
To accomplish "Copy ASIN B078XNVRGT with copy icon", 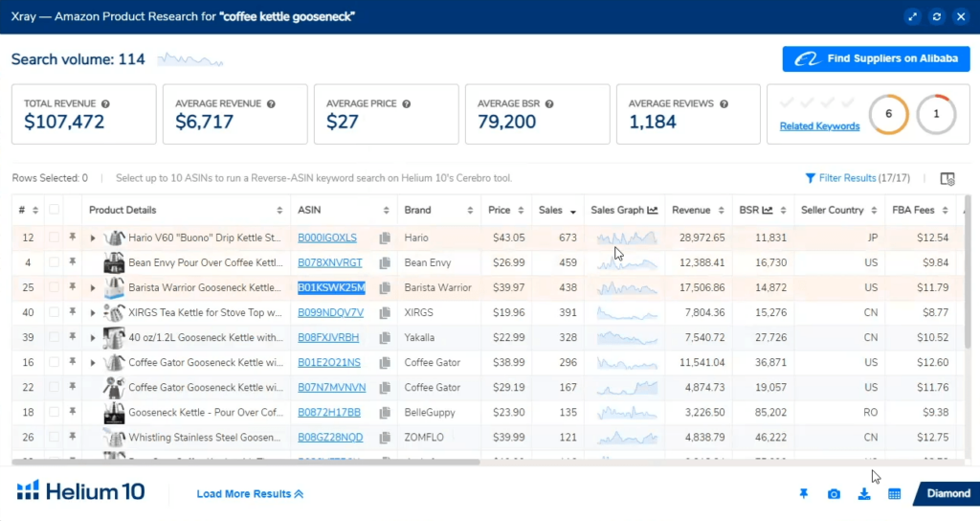I will (x=385, y=262).
